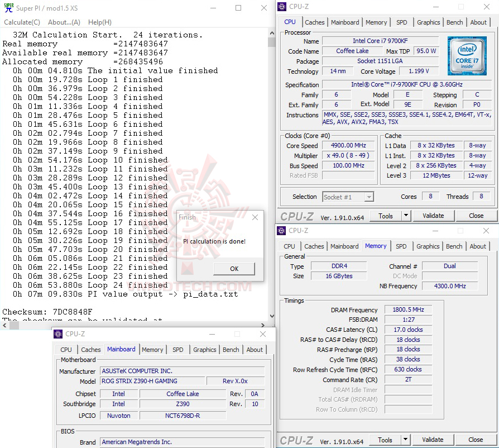
Task: Minimize the Super PI window
Action: point(213,8)
